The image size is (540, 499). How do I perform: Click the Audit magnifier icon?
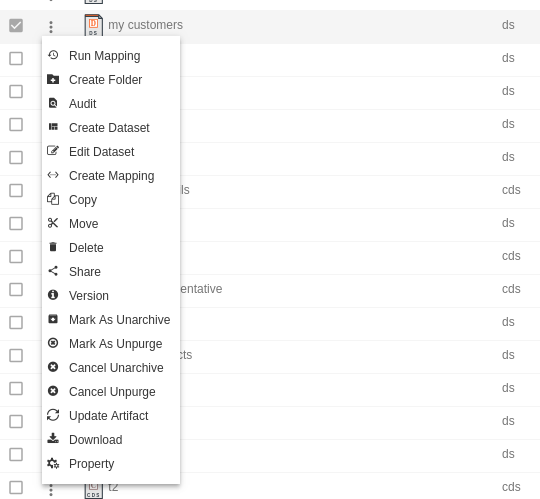pyautogui.click(x=53, y=103)
